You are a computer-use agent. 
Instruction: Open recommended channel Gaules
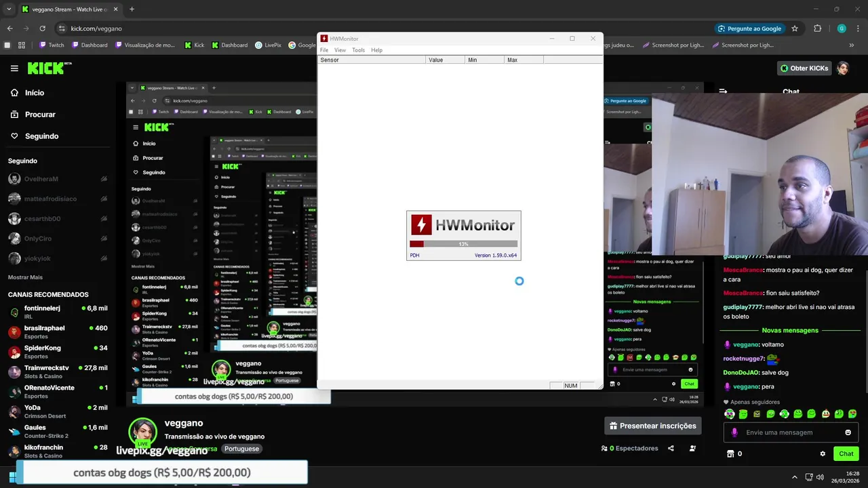[x=58, y=431]
